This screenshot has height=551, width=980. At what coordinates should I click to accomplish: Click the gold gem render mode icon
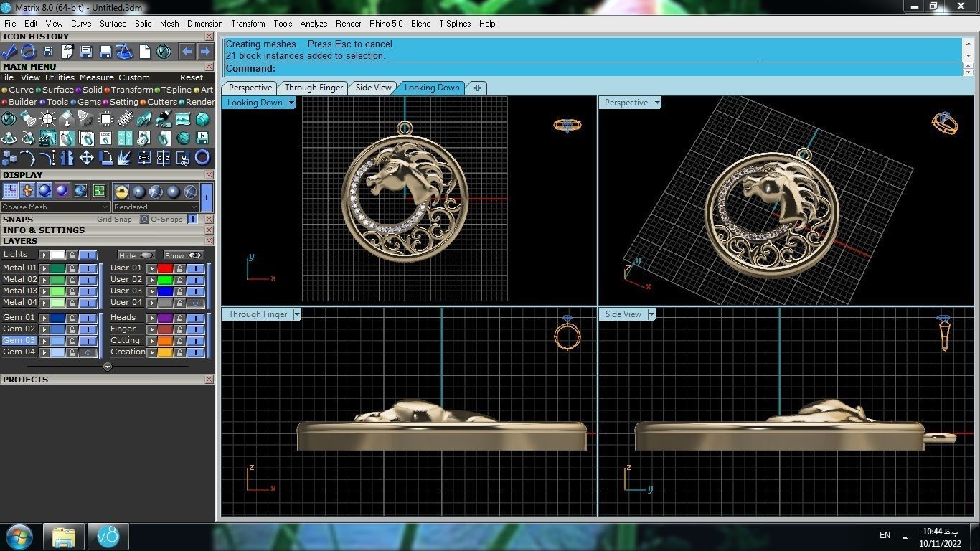(121, 191)
